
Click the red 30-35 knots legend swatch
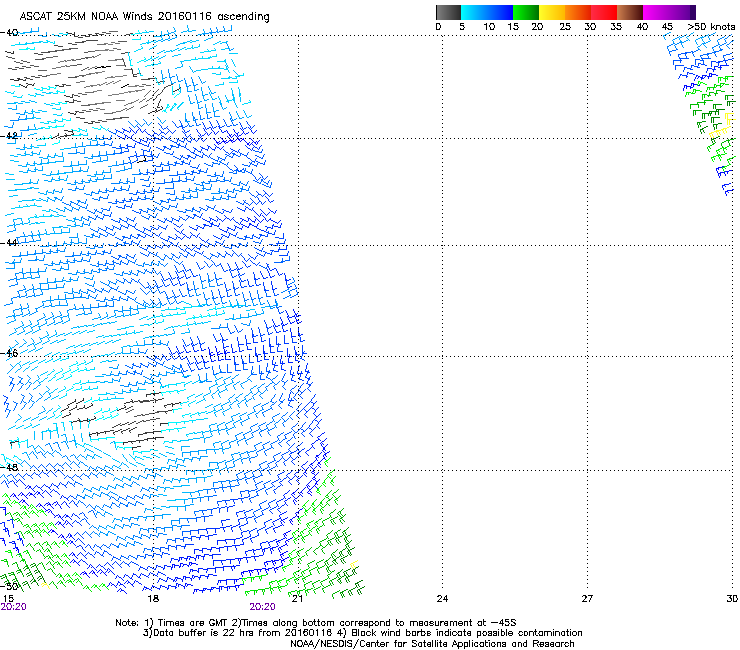click(x=604, y=12)
